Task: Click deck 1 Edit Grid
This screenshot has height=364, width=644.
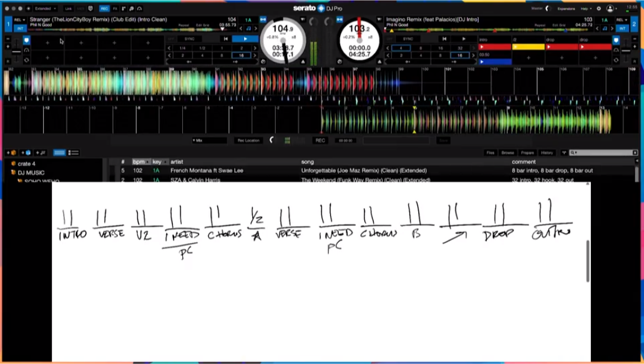Action: point(202,26)
